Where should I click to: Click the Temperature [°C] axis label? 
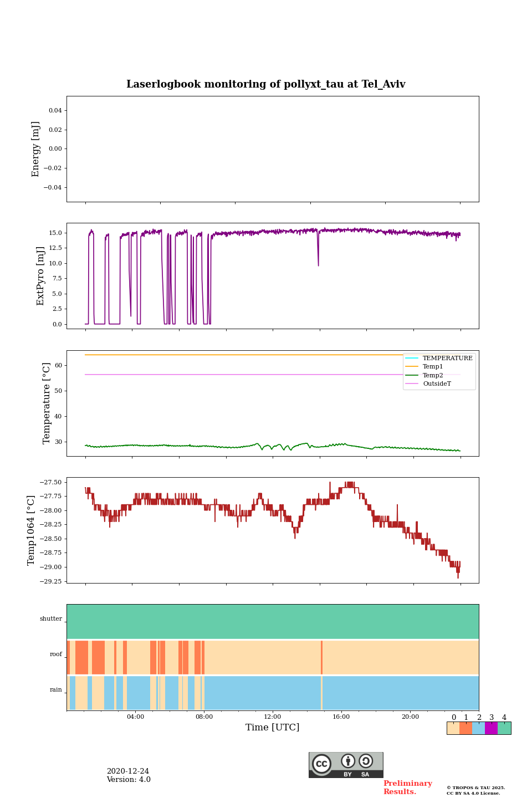coord(47,403)
